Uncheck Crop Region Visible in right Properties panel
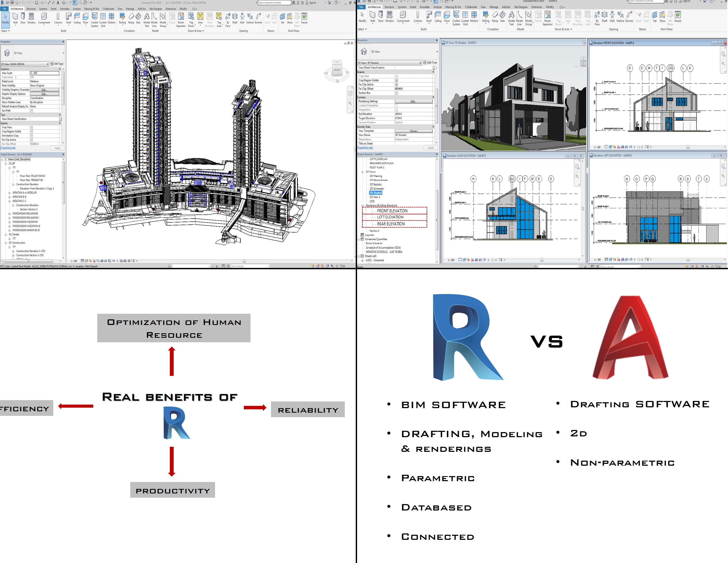 click(x=397, y=81)
